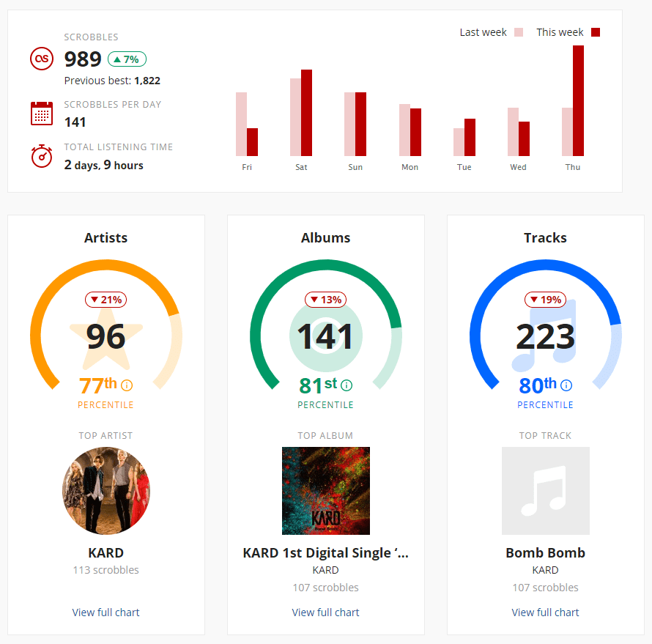Viewport: 652px width, 644px height.
Task: Click the Last week legend swatch
Action: point(519,32)
